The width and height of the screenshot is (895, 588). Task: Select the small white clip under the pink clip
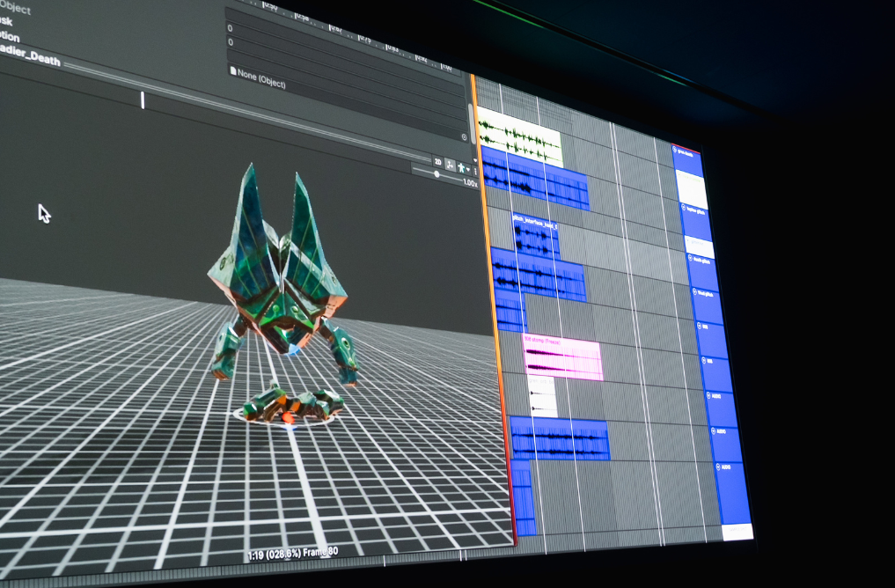542,395
